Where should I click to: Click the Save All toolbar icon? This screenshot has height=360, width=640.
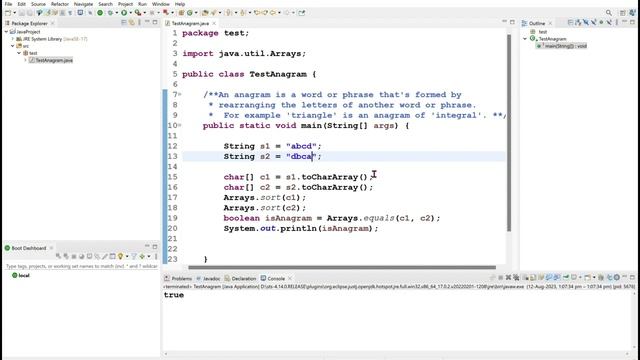[x=29, y=13]
